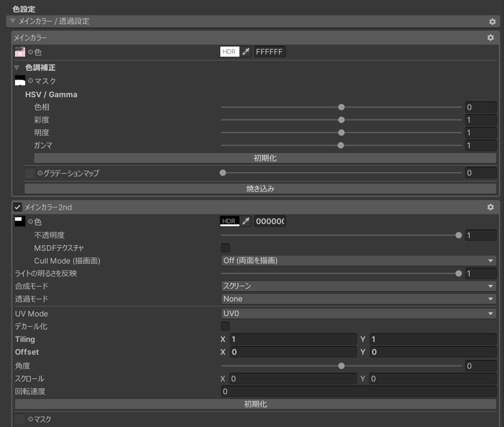Image resolution: width=504 pixels, height=427 pixels.
Task: Click the グラデーションマップ value field
Action: click(480, 173)
